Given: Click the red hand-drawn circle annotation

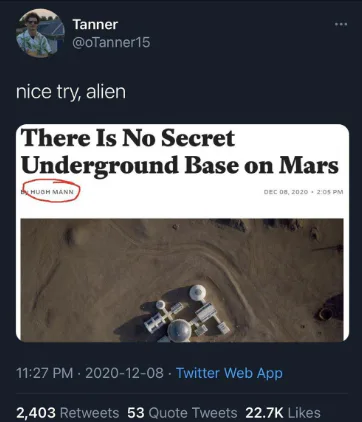Looking at the screenshot, I should pyautogui.click(x=51, y=191).
